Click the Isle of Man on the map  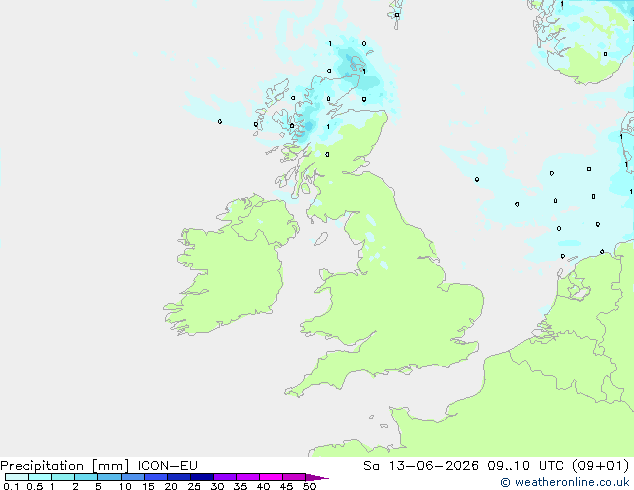321,239
